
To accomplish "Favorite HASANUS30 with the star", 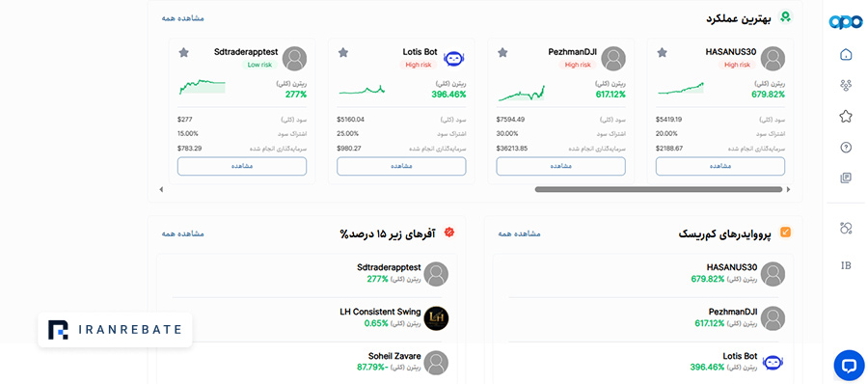I will tap(662, 53).
